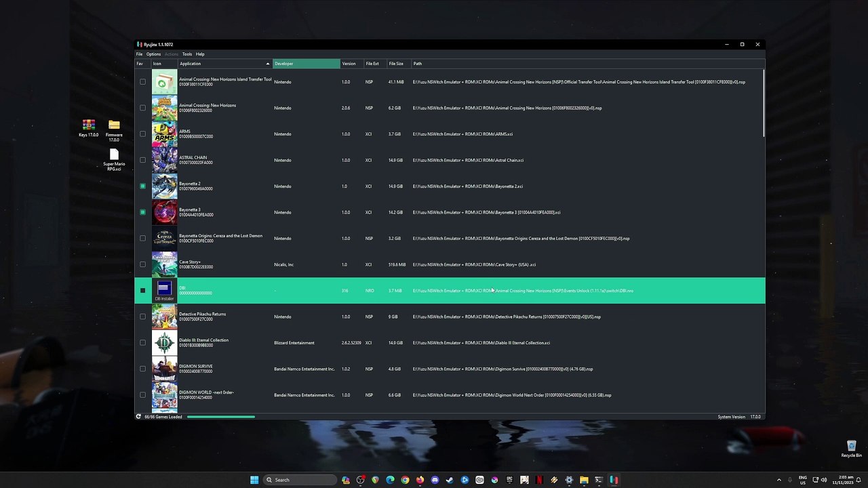Select the Bayonetta 2 game icon

click(164, 186)
